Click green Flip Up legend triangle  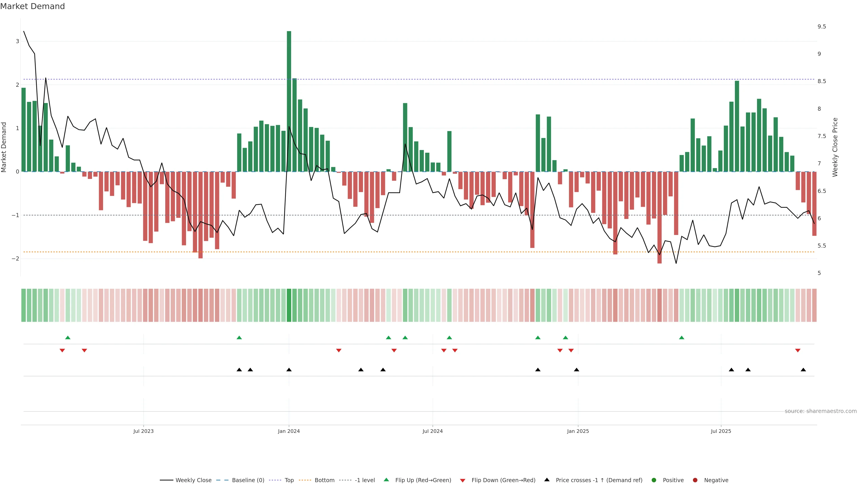tap(387, 480)
